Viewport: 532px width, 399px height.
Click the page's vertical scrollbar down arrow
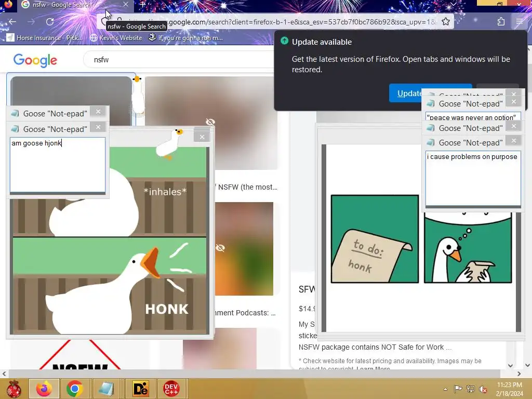[528, 365]
